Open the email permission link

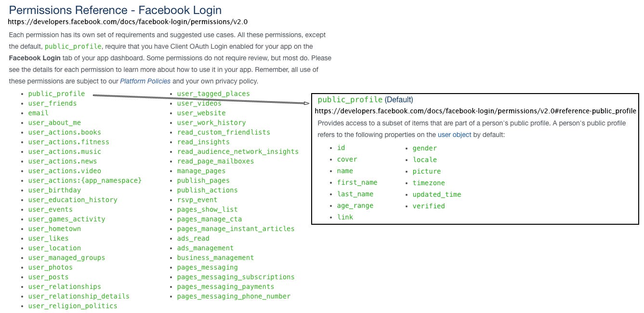(x=38, y=113)
